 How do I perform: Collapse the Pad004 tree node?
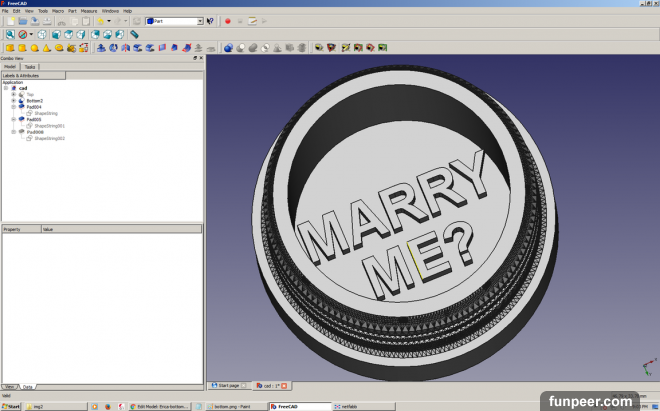pyautogui.click(x=14, y=107)
